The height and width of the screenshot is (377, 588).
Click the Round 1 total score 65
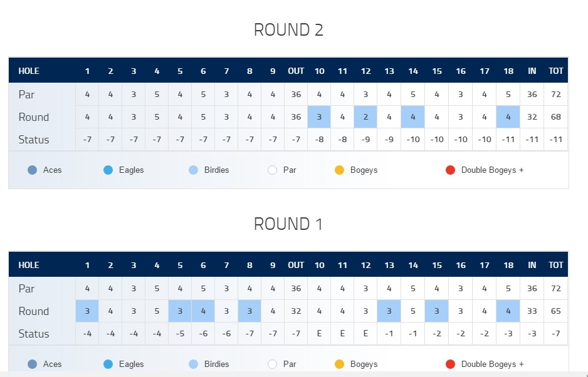(556, 311)
